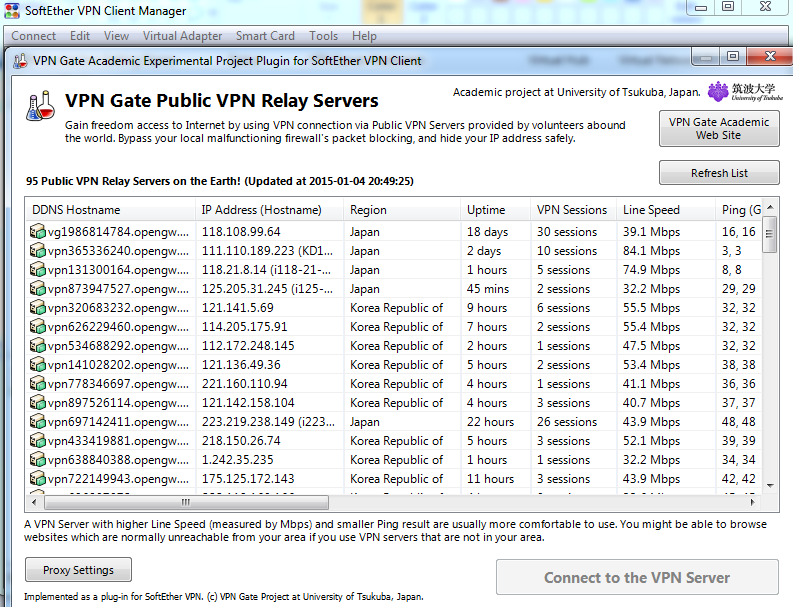Select server icon for vpn141028202.opengw

click(x=37, y=365)
